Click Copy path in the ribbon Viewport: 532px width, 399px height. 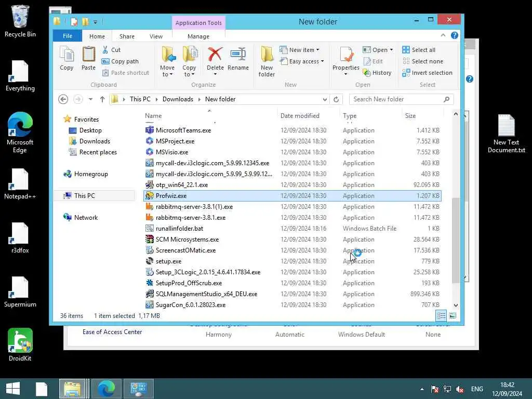click(120, 61)
